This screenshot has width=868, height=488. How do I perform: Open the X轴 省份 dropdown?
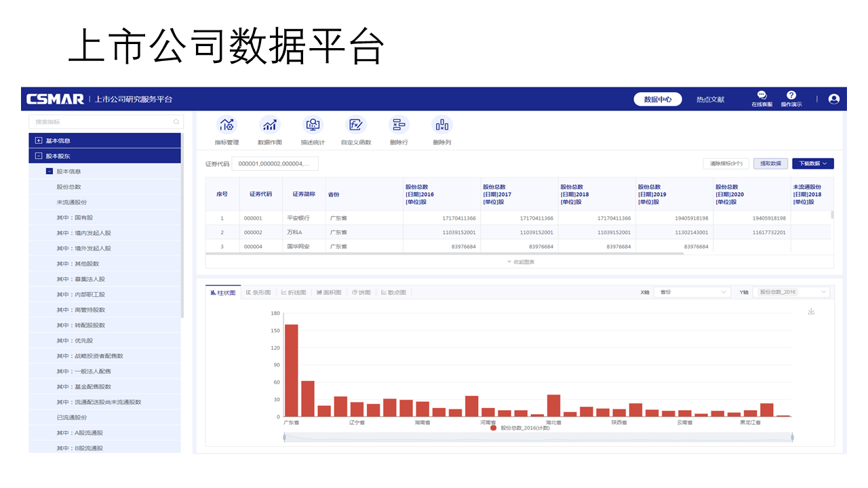[691, 291]
